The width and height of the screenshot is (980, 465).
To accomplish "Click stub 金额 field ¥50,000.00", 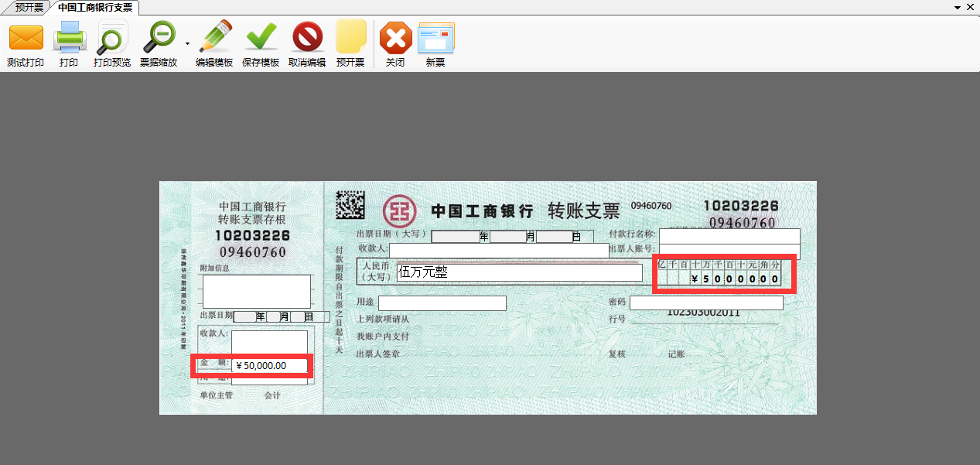I will [x=269, y=365].
